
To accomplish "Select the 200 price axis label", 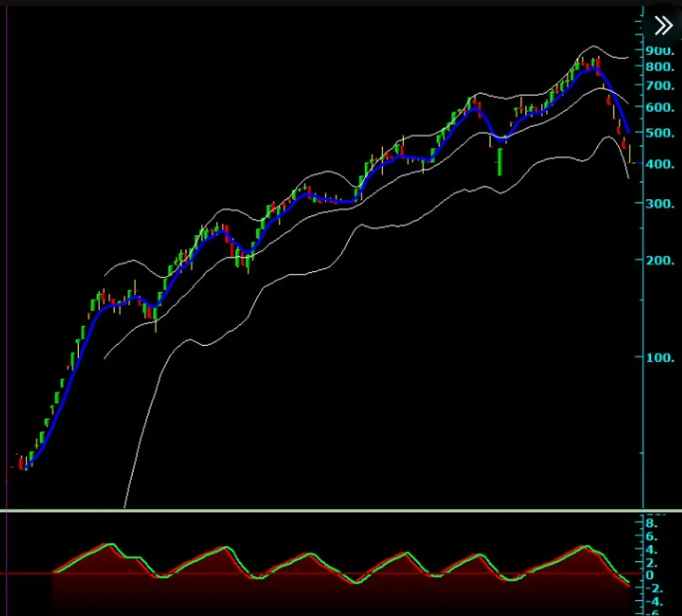I will click(x=660, y=261).
